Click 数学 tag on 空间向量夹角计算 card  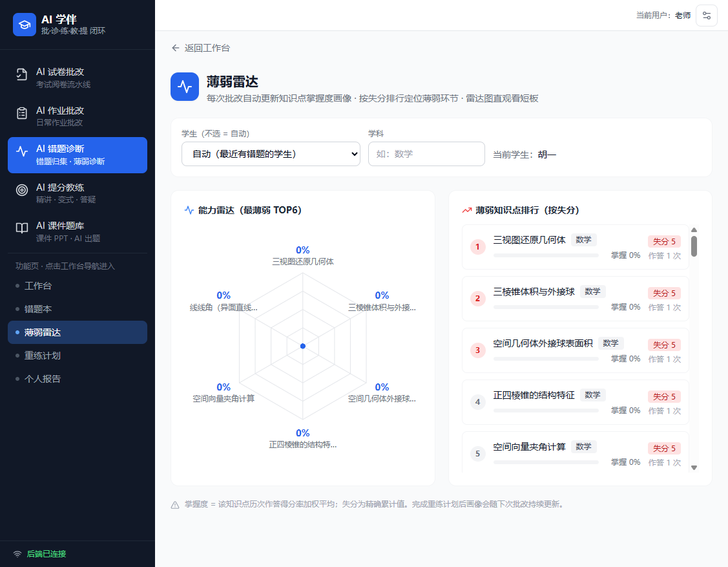click(x=583, y=447)
